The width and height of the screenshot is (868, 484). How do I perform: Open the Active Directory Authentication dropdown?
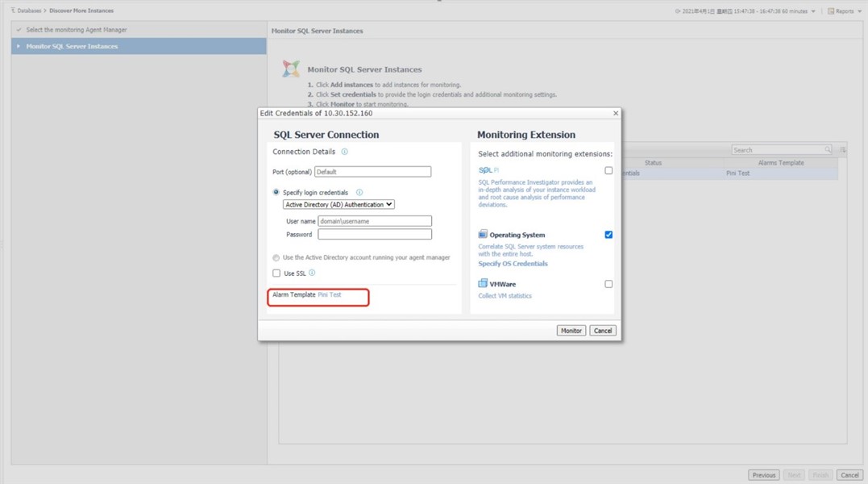coord(338,204)
